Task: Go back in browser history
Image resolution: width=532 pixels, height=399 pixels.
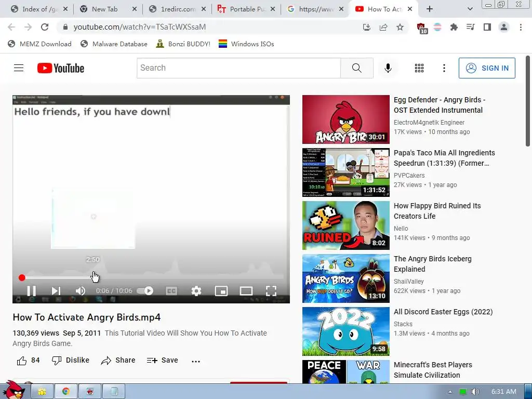Action: 11,27
